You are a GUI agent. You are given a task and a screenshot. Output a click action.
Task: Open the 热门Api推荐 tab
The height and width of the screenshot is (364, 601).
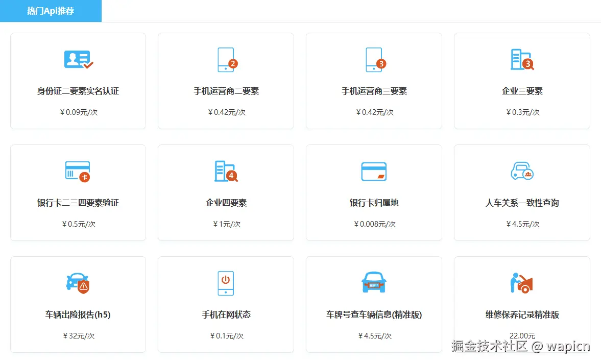point(51,9)
